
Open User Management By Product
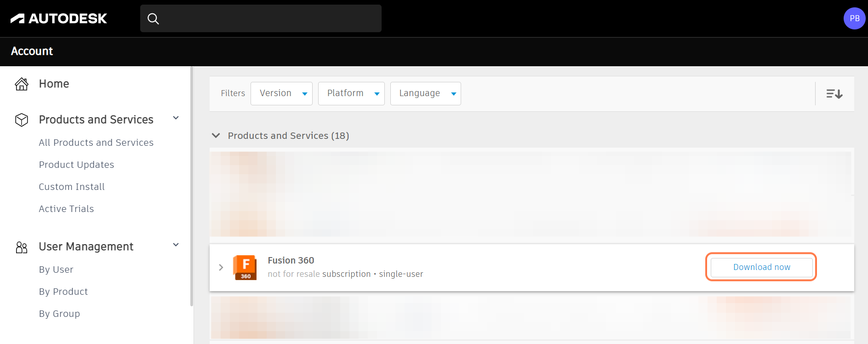tap(63, 292)
